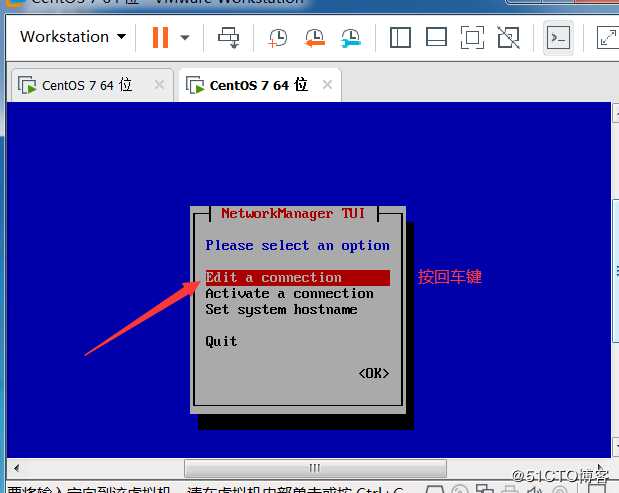Select the active bold CentOS 7 64 tab
619x493 pixels.
click(259, 85)
